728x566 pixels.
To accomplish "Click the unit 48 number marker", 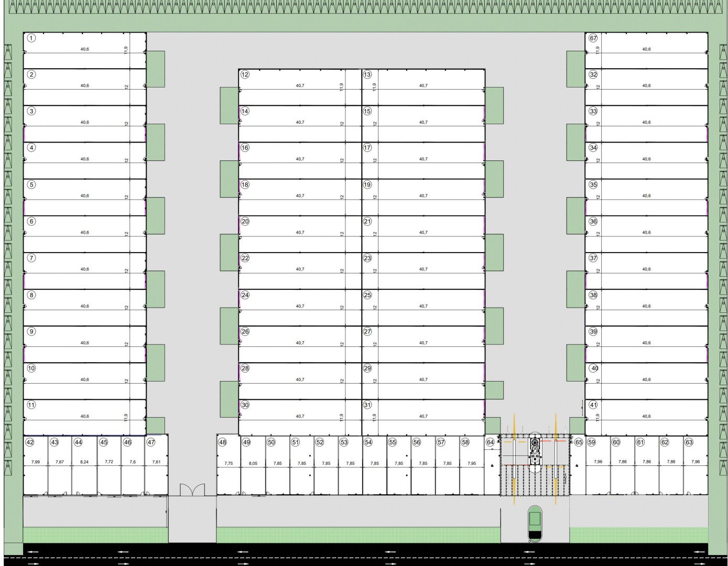I will (x=222, y=442).
